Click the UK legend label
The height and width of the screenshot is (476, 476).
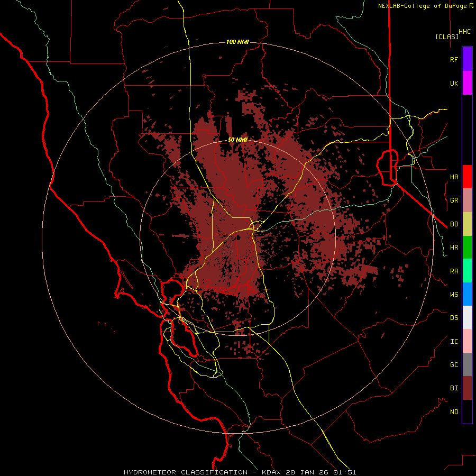(x=454, y=84)
